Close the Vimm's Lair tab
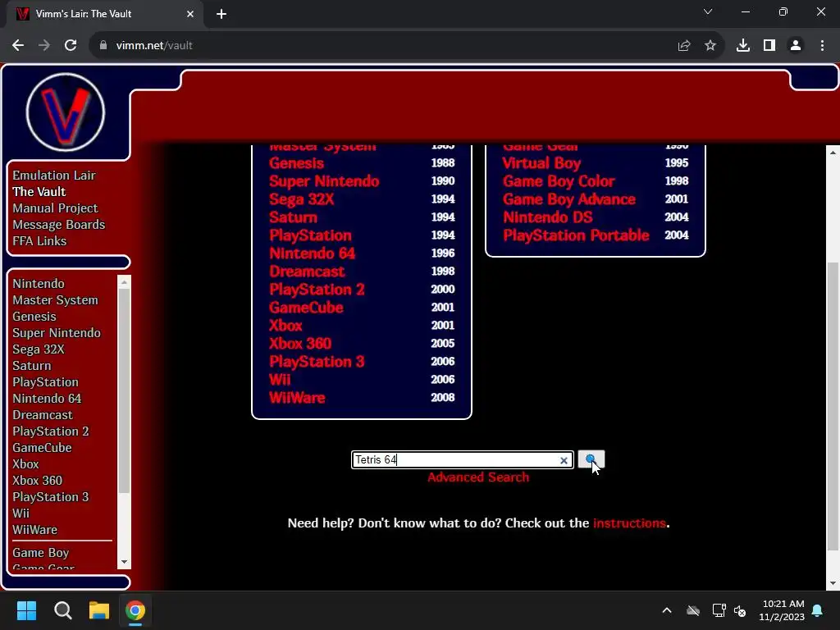The height and width of the screenshot is (630, 840). (190, 14)
